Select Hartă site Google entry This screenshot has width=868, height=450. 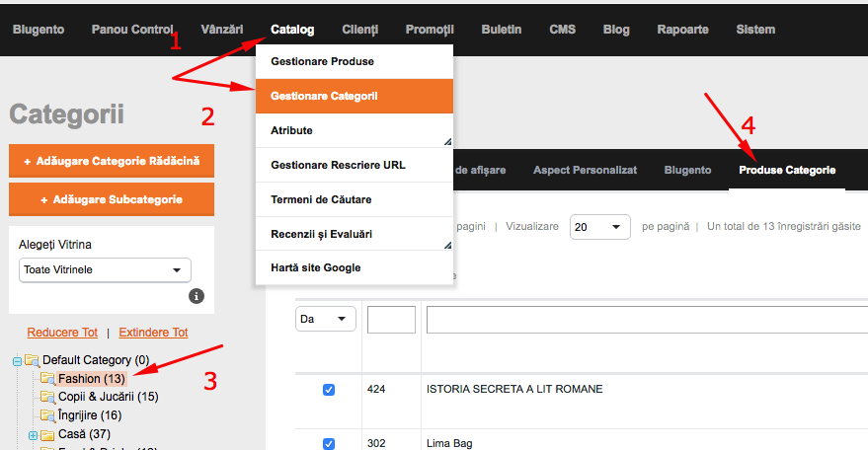coord(355,267)
